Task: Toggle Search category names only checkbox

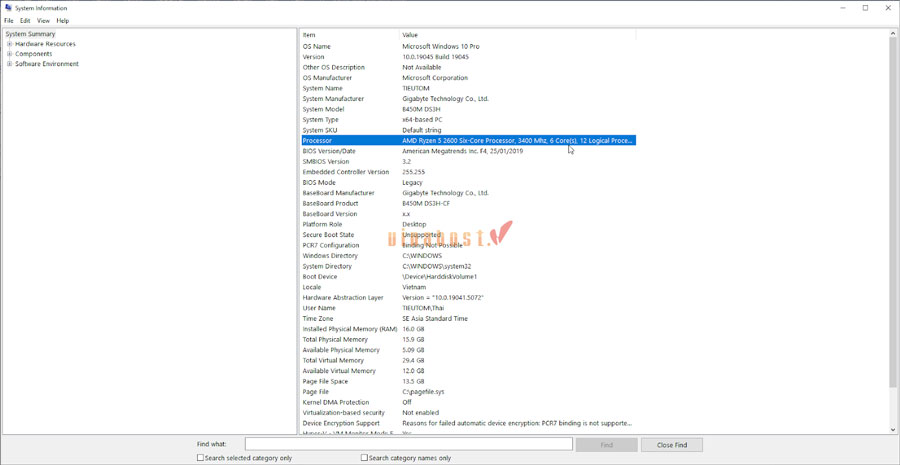Action: pyautogui.click(x=365, y=458)
